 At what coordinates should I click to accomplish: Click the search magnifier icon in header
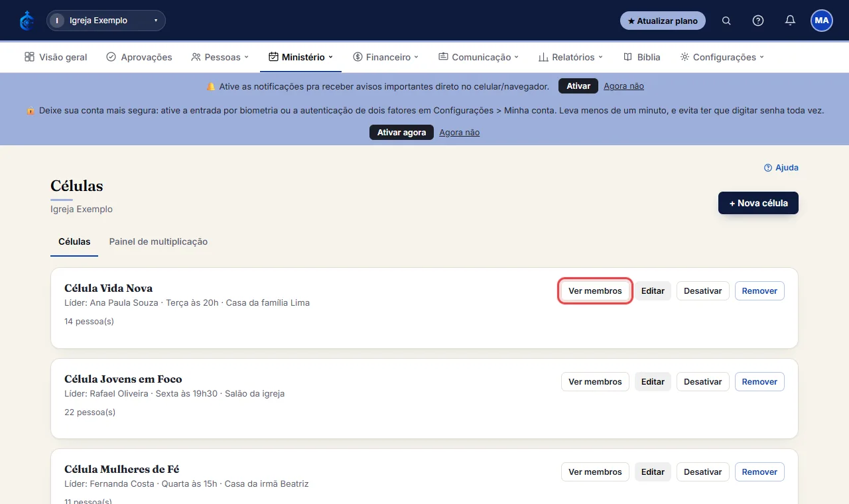tap(726, 21)
